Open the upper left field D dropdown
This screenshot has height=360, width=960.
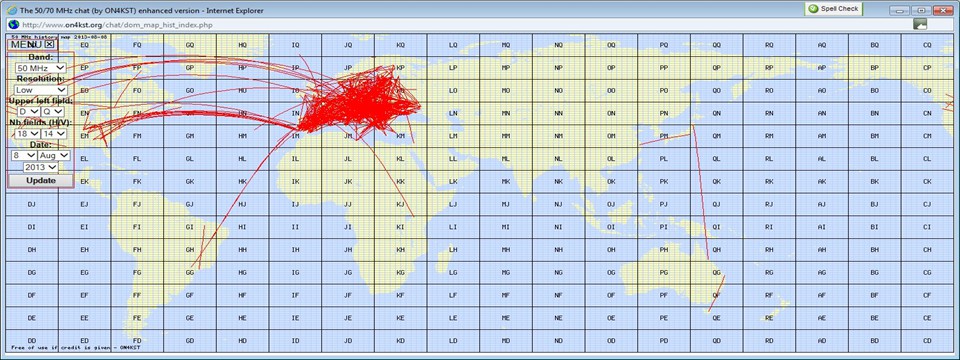click(x=28, y=111)
